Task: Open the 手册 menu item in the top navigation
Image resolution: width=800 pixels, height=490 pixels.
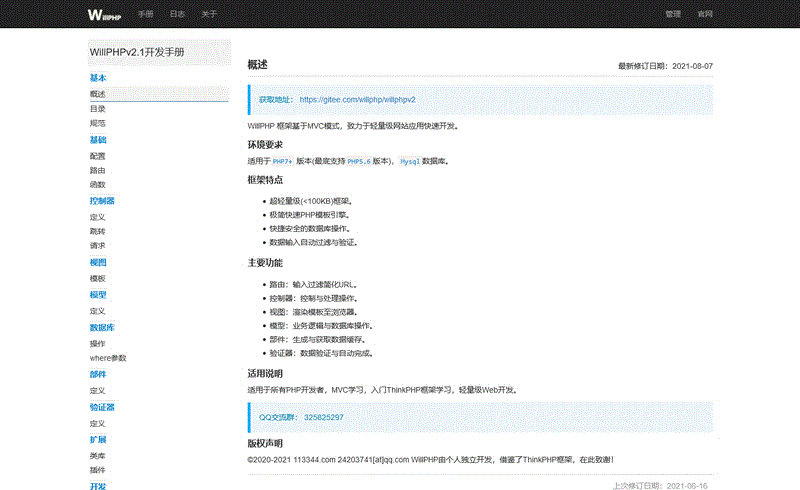Action: click(146, 15)
